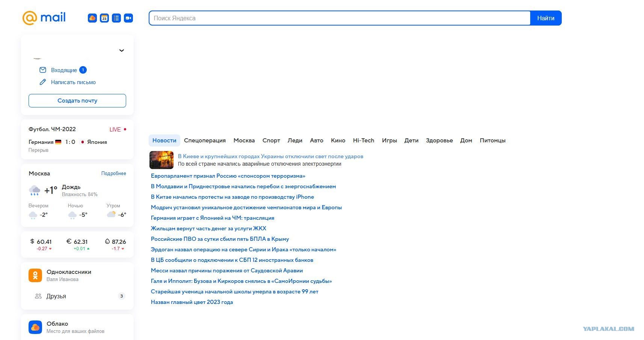
Task: Open the ЖКХ refund headline
Action: [x=208, y=228]
